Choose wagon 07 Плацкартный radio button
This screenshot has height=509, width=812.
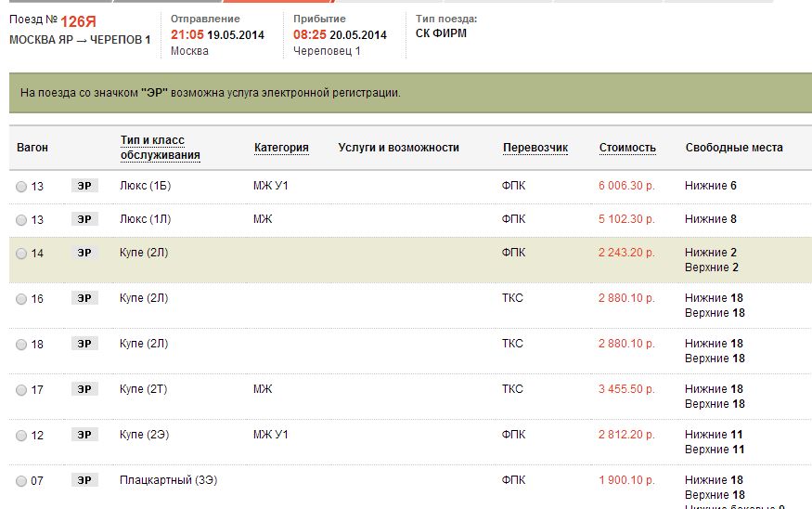tap(21, 481)
